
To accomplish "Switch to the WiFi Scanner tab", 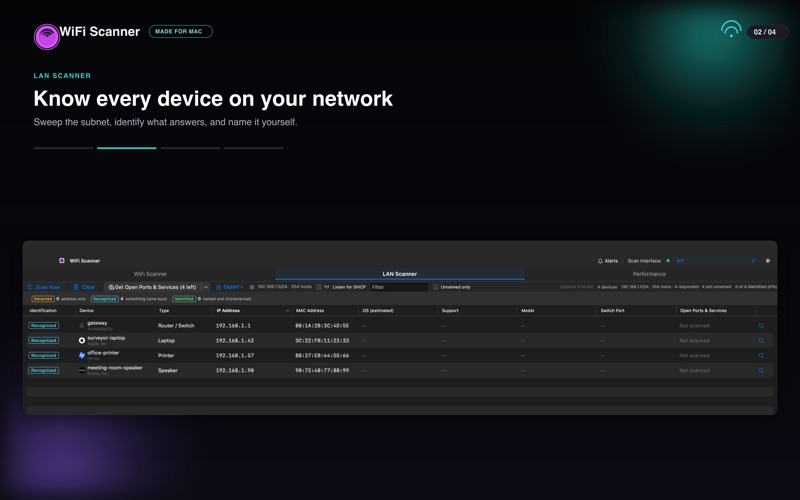I will tap(150, 274).
